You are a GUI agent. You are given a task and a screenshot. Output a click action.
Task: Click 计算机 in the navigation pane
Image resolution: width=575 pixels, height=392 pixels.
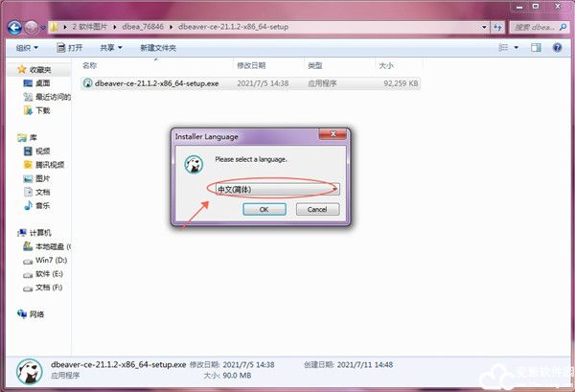pos(35,233)
